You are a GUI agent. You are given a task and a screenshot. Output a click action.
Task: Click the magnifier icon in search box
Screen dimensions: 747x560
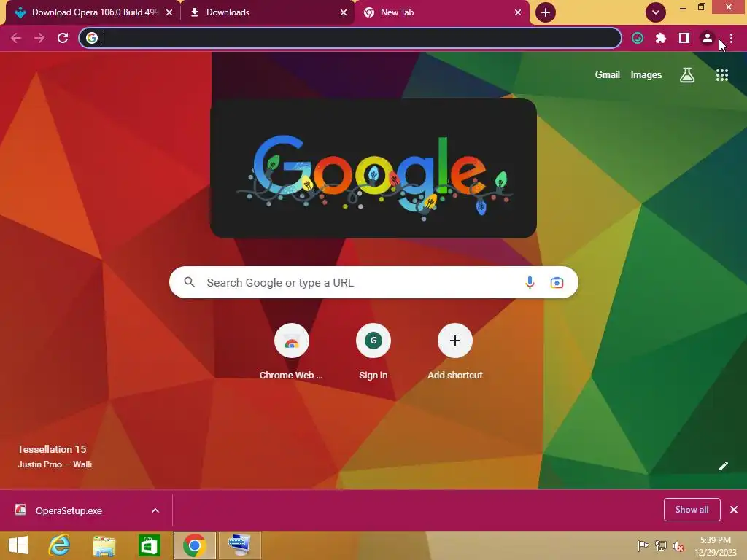[189, 282]
